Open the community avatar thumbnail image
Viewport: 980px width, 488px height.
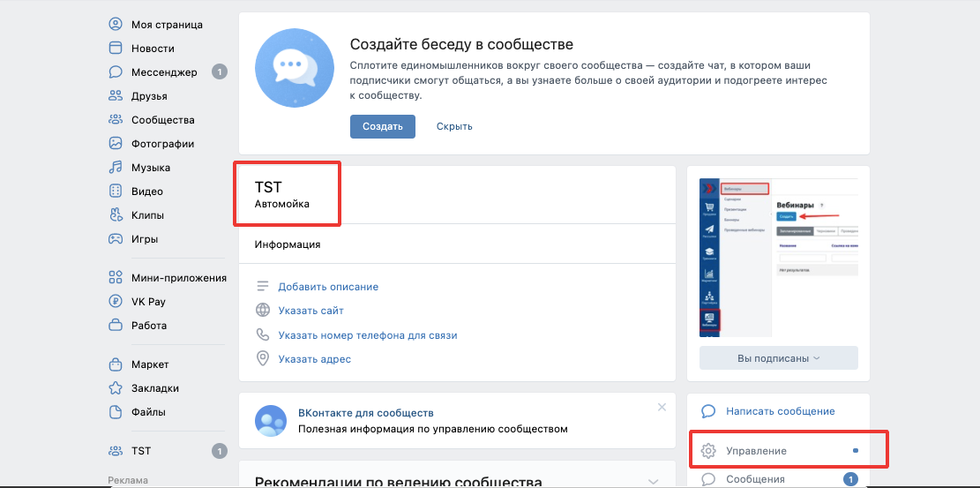click(x=778, y=258)
